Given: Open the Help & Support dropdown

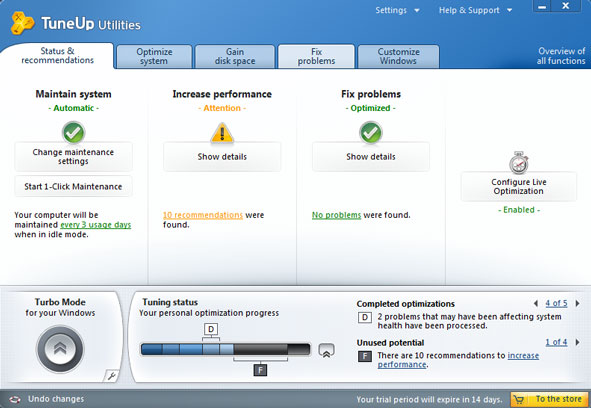Looking at the screenshot, I should tap(475, 10).
